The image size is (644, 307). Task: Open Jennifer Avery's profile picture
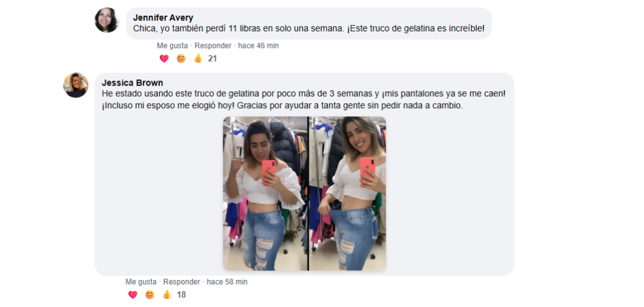(107, 20)
